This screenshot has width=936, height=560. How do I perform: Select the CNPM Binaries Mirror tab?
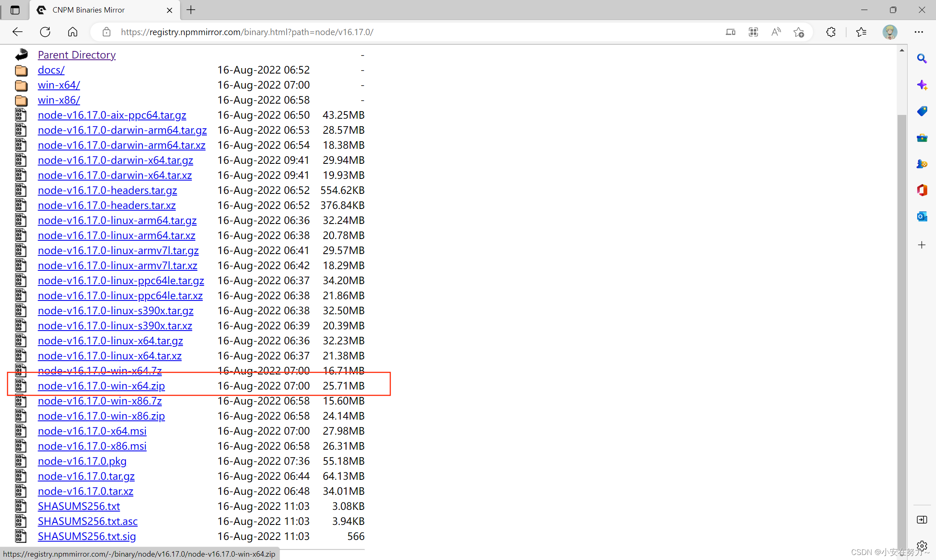click(104, 10)
